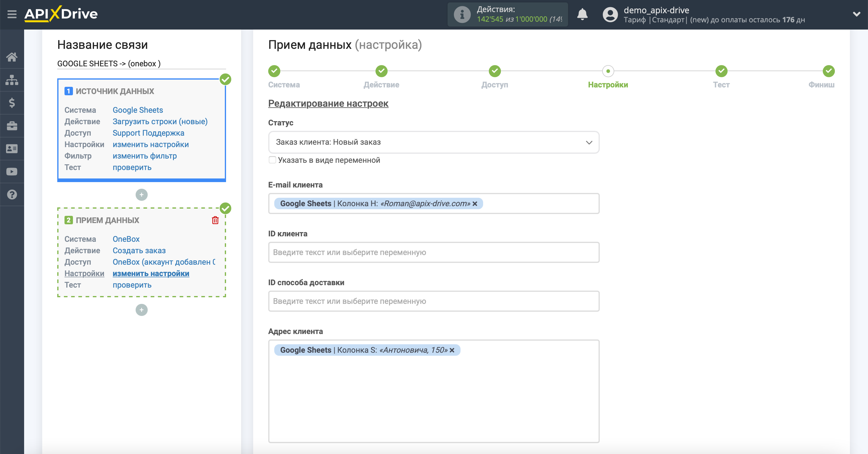Edit the connection name field
Viewport: 868px width, 454px height.
142,64
